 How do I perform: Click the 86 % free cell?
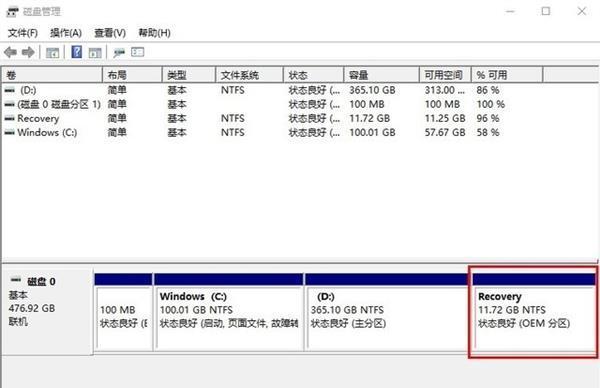[x=488, y=90]
